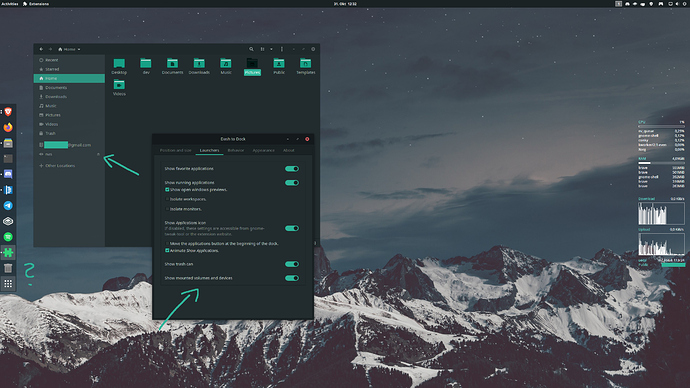Launch Firefox from the dock
The width and height of the screenshot is (690, 388).
pyautogui.click(x=8, y=128)
